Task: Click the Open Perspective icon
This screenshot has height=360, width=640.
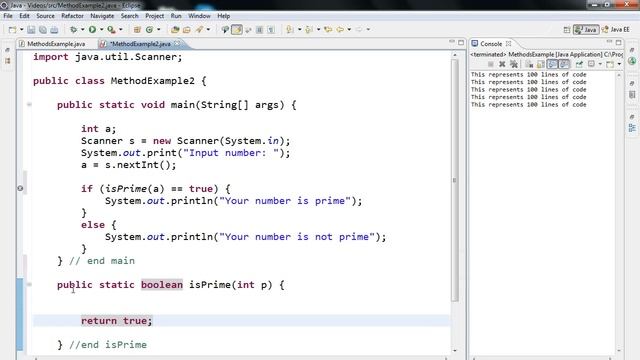Action: pos(567,29)
